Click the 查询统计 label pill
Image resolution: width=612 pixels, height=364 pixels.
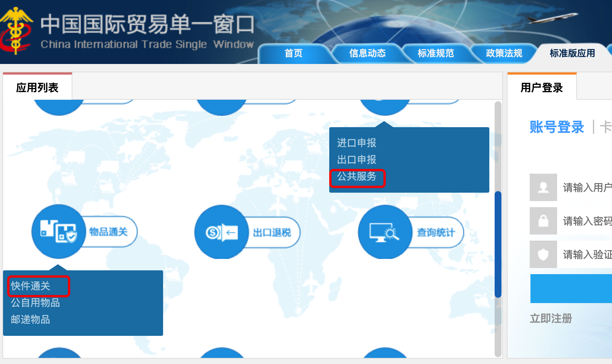436,232
